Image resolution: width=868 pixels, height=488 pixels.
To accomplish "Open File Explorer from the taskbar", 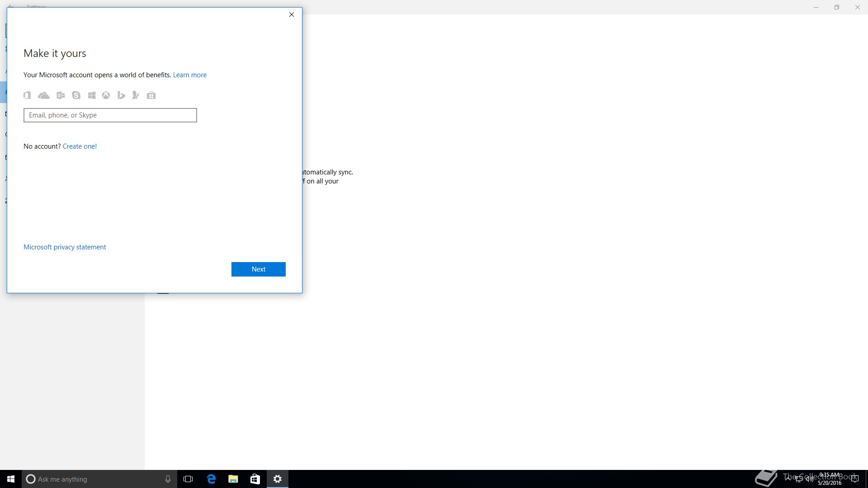I will click(233, 479).
